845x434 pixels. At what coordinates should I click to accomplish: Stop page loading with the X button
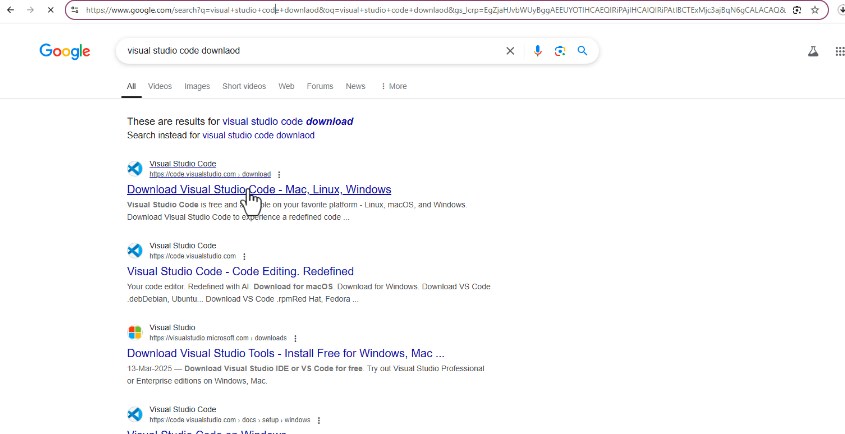[x=50, y=10]
